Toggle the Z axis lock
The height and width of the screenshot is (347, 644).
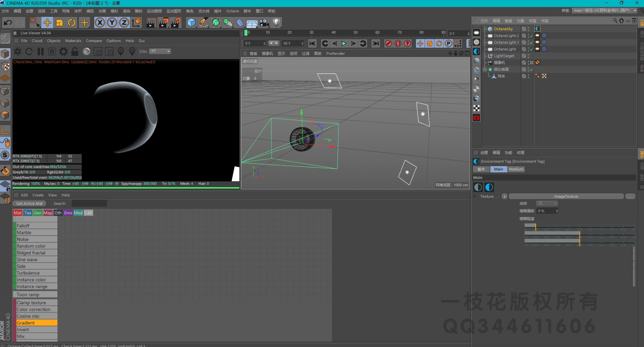[124, 23]
